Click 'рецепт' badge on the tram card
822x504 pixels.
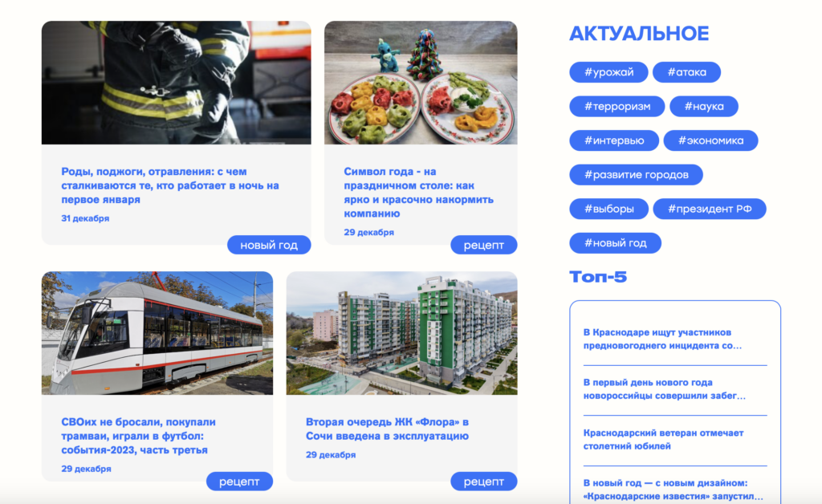coord(239,482)
